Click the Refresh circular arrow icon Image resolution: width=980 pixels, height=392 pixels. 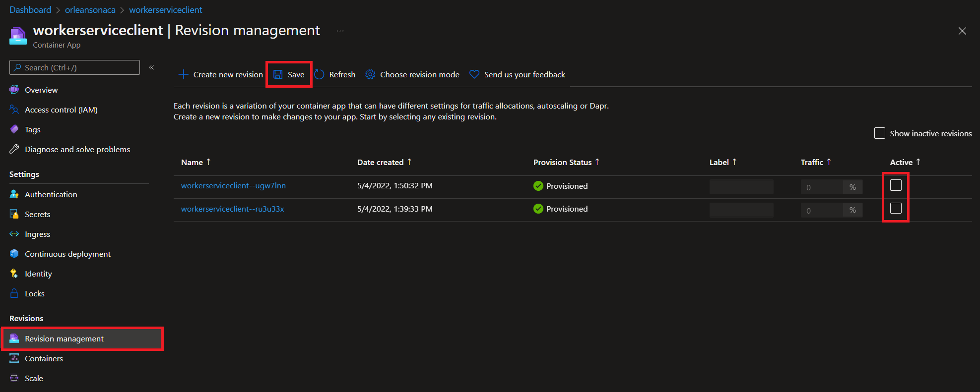point(320,74)
